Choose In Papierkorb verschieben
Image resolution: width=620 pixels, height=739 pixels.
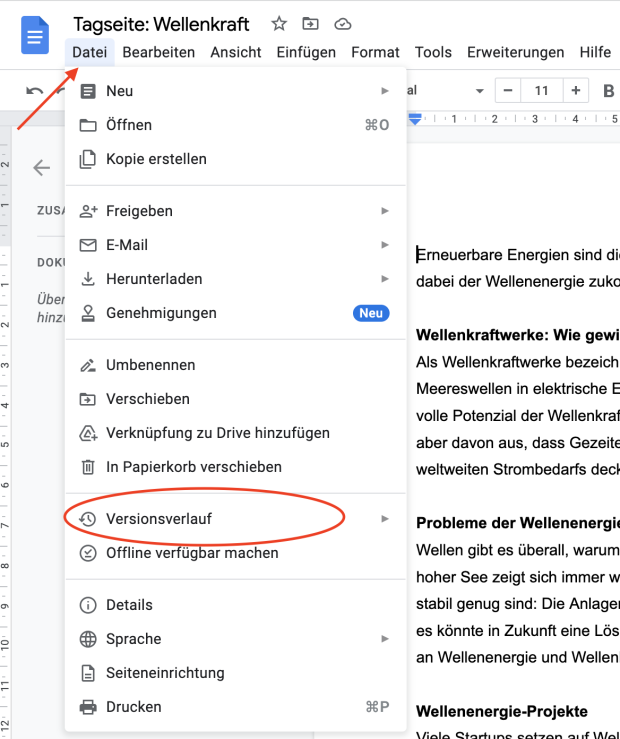(x=194, y=467)
